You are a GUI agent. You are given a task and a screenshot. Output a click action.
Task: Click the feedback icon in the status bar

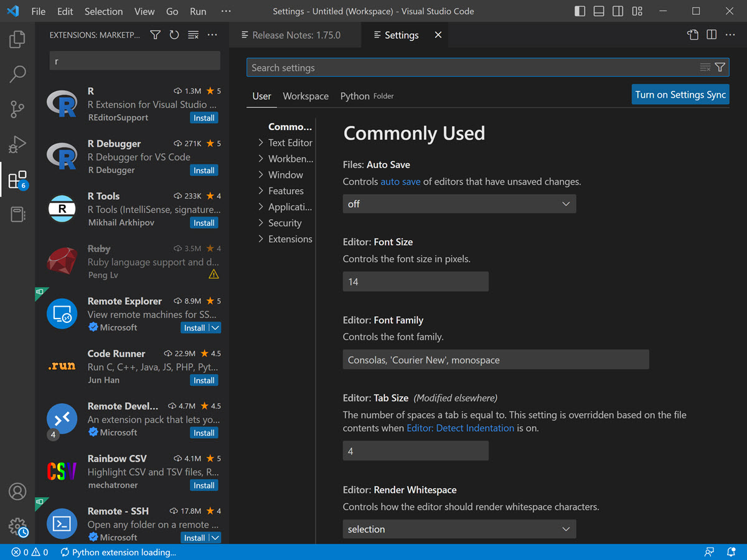click(x=709, y=553)
